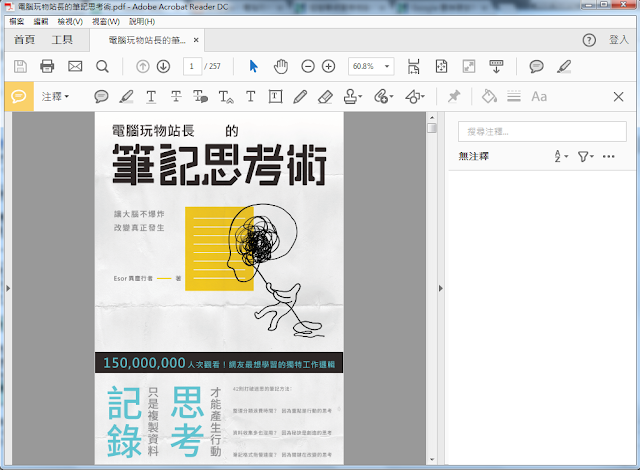Choose the strikethrough text tool
Screen dimensions: 640x470
(176, 97)
